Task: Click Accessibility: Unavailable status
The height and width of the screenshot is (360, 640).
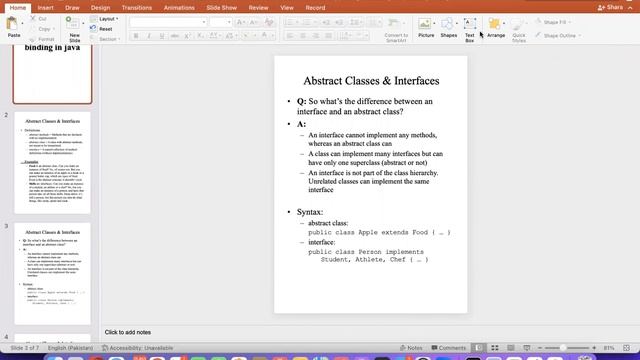Action: click(138, 348)
